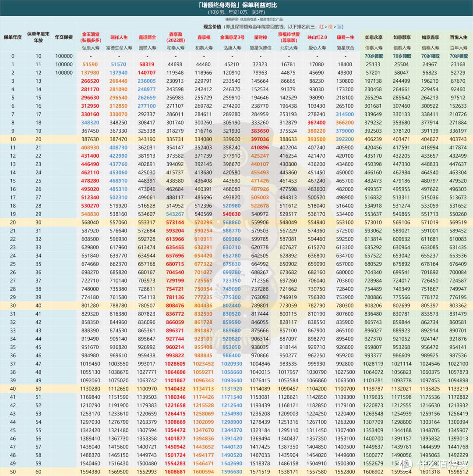Select the 金满意足3号 column header
The height and width of the screenshot is (476, 473).
232,37
